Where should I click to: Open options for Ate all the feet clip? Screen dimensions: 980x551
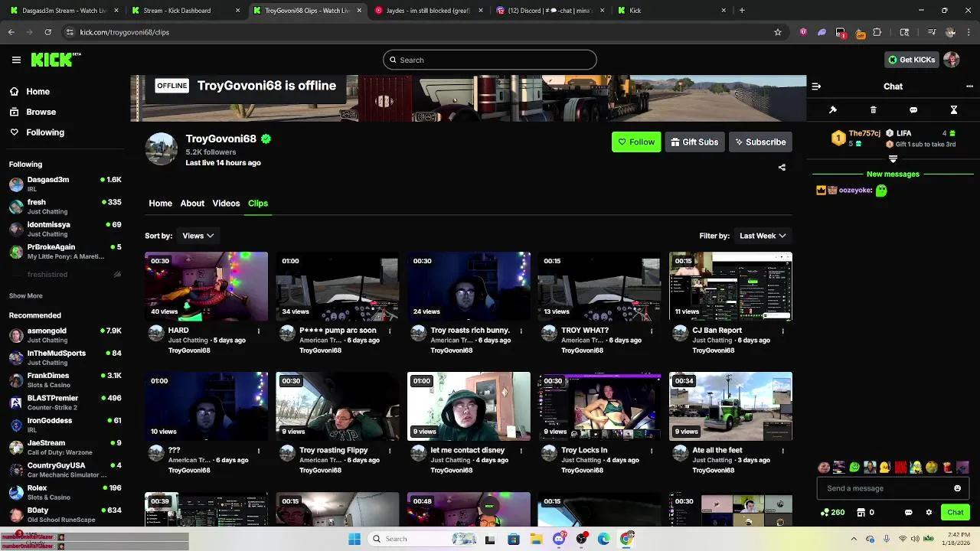click(782, 451)
